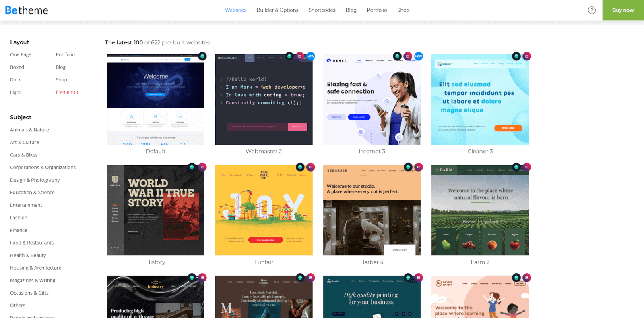644x318 pixels.
Task: Click green Muffin builder badge on Default
Action: point(202,56)
